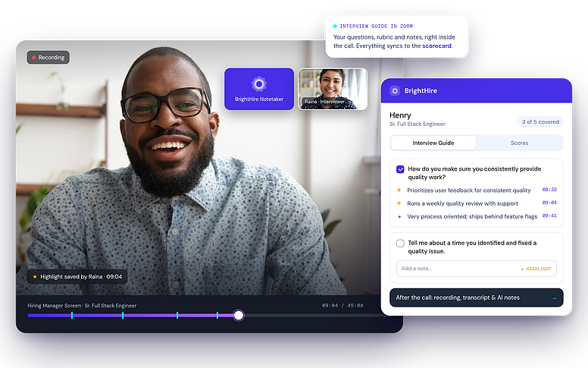Click the Sr. Full Stack Engineer subtitle under Henry

click(417, 124)
